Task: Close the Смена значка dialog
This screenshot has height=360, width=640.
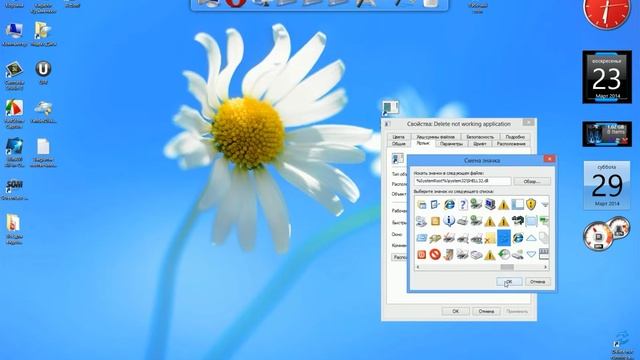Action: 549,159
